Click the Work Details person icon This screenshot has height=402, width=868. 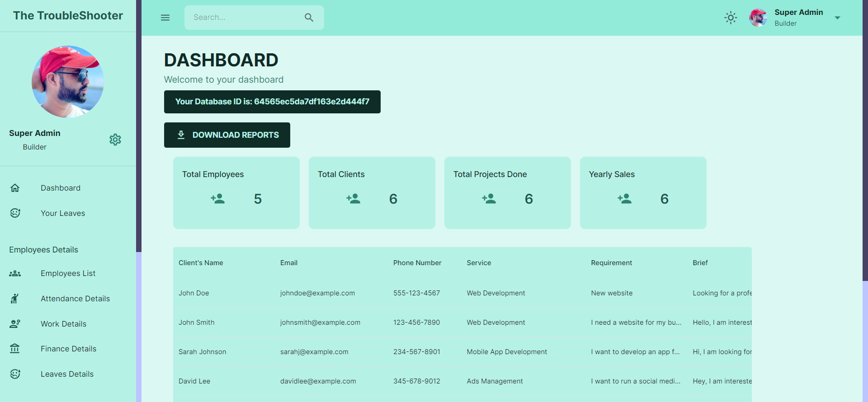(x=15, y=324)
